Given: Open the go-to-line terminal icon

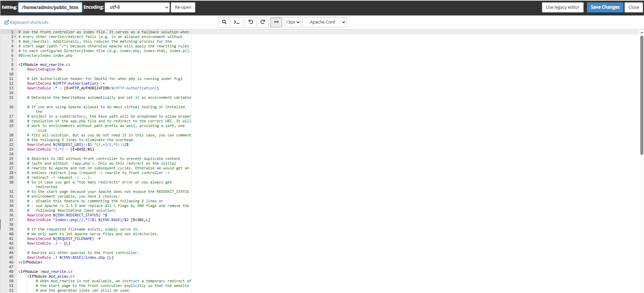Looking at the screenshot, I should click(x=237, y=22).
